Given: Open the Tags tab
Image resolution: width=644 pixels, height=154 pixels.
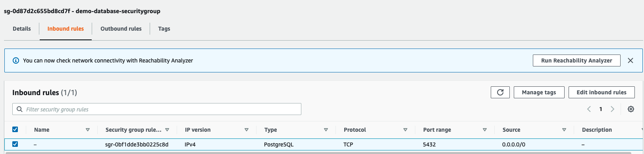Looking at the screenshot, I should point(164,29).
